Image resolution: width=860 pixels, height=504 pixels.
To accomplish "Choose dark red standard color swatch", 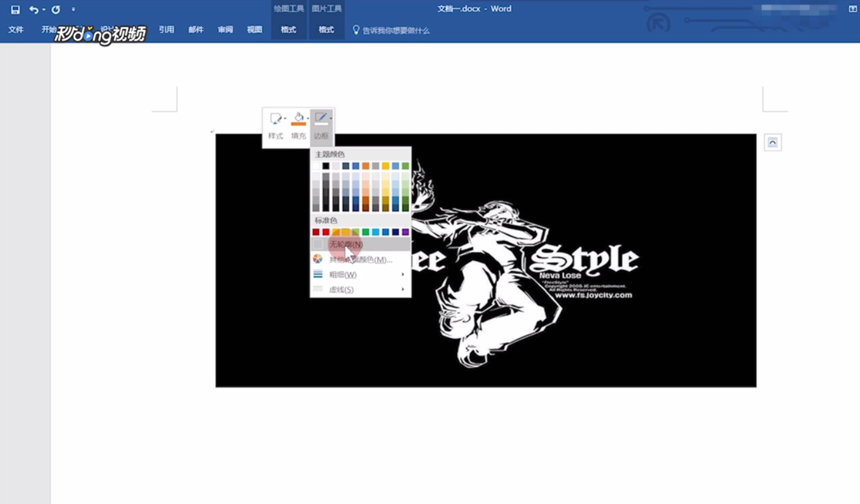I will 316,232.
